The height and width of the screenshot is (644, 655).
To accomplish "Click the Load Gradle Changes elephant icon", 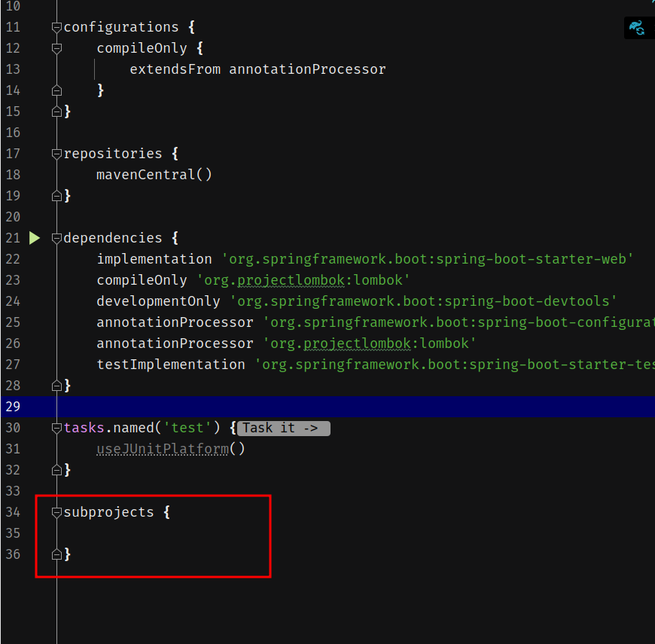I will click(637, 28).
